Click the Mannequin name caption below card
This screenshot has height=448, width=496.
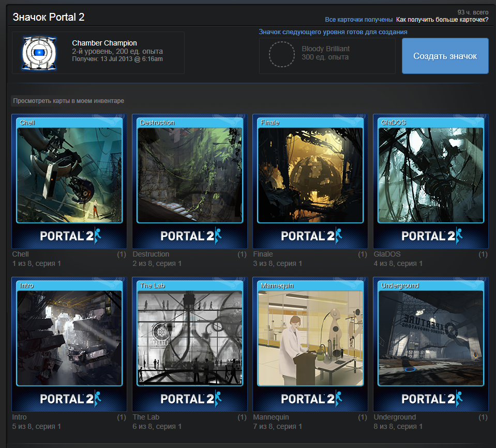point(271,417)
